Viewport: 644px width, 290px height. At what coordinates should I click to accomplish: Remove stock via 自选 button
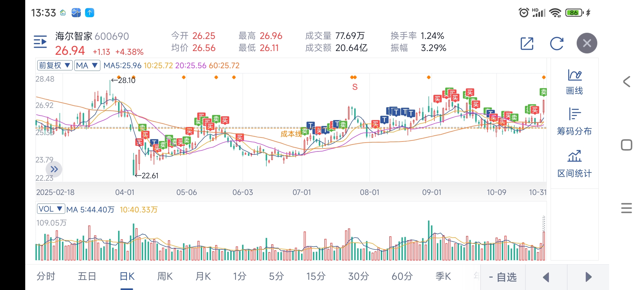pos(503,277)
